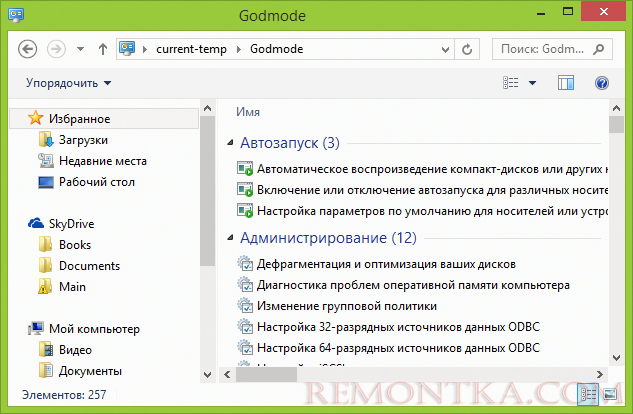Collapse the Администрирование group triangle
633x414 pixels.
[230, 238]
